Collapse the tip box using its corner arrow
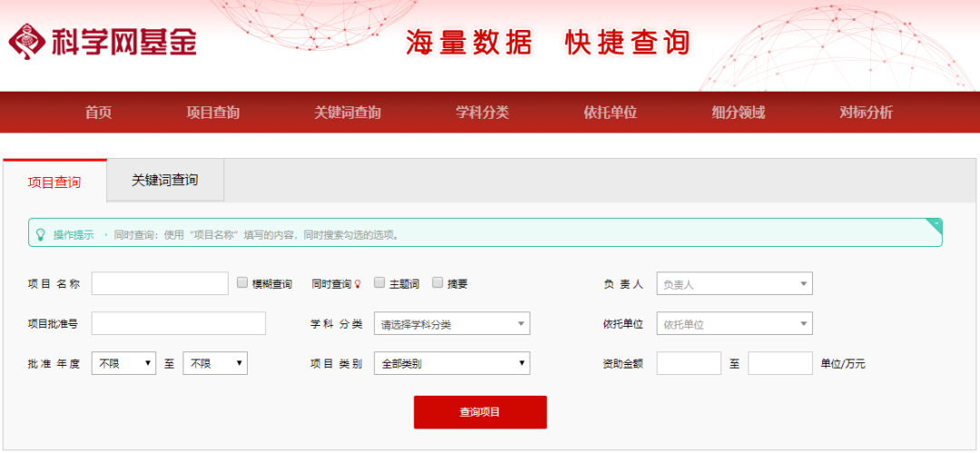 936,222
